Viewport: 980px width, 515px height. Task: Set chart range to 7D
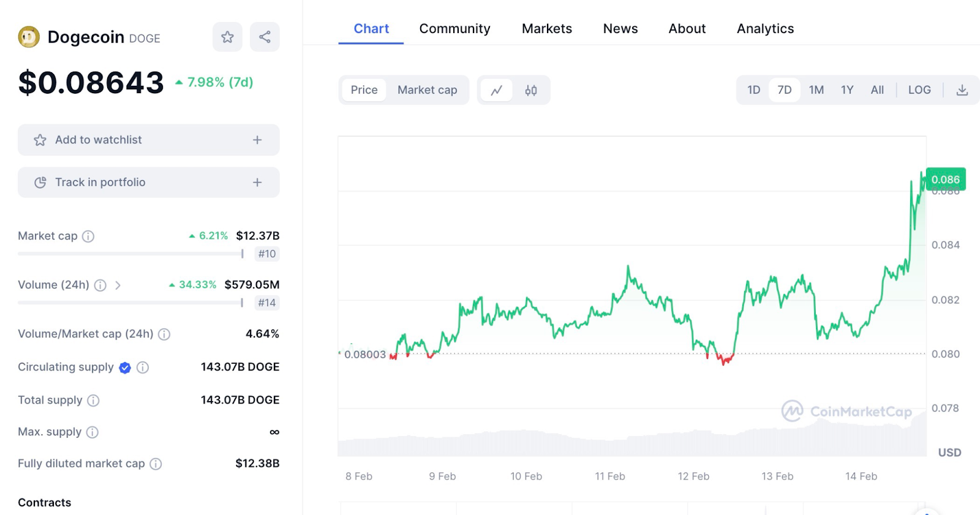click(x=785, y=90)
